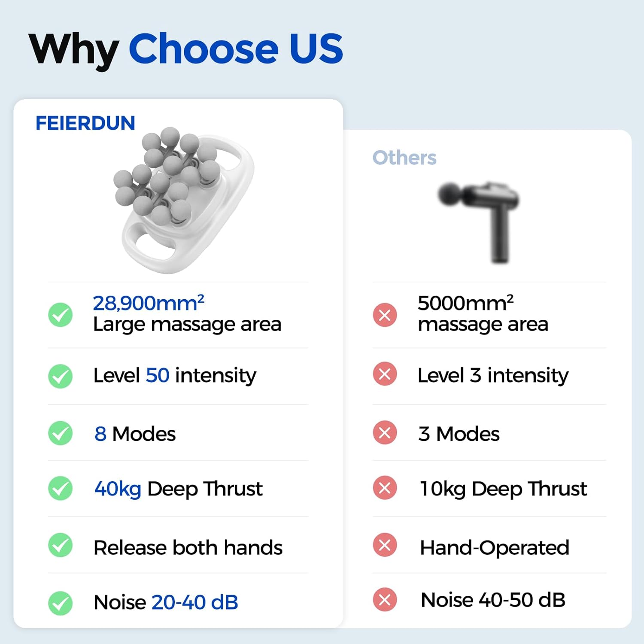Click the 28,900mm² blue figure
This screenshot has width=644, height=644.
[x=148, y=303]
